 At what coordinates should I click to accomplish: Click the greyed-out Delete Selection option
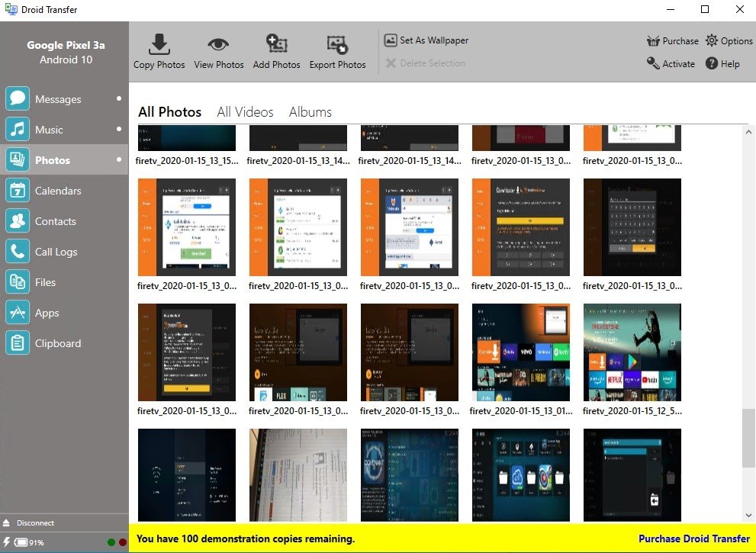(x=426, y=63)
